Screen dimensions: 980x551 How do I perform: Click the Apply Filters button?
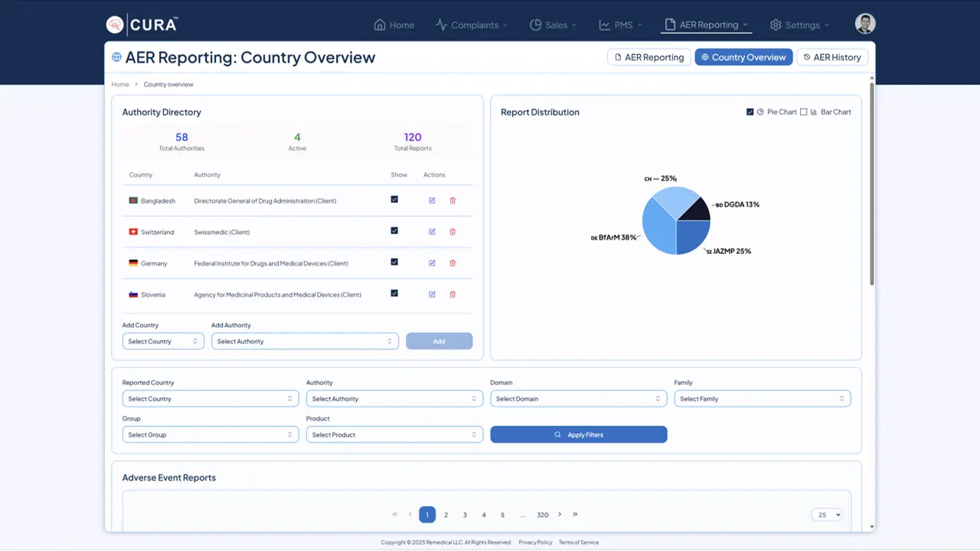[578, 435]
